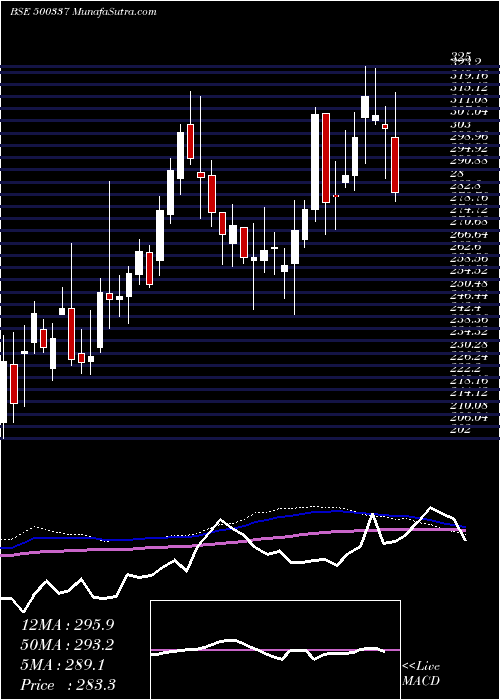
Task: Click the 202 price axis label
Action: (x=462, y=429)
